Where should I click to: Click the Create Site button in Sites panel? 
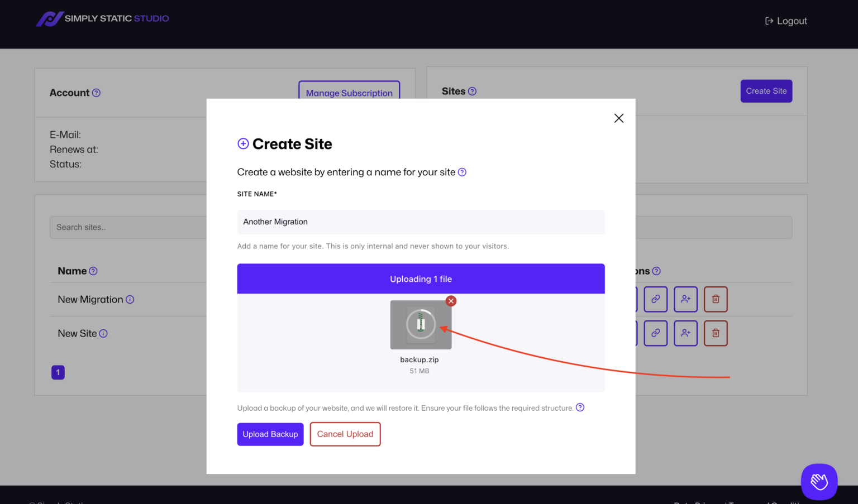pyautogui.click(x=766, y=91)
